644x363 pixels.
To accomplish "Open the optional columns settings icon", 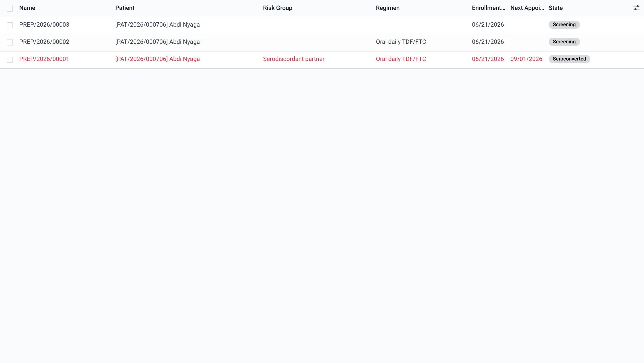I will (636, 8).
